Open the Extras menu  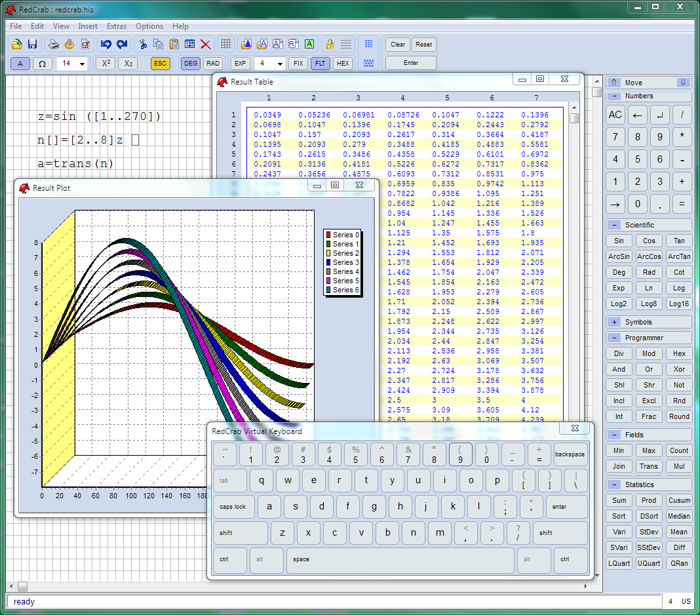click(117, 26)
